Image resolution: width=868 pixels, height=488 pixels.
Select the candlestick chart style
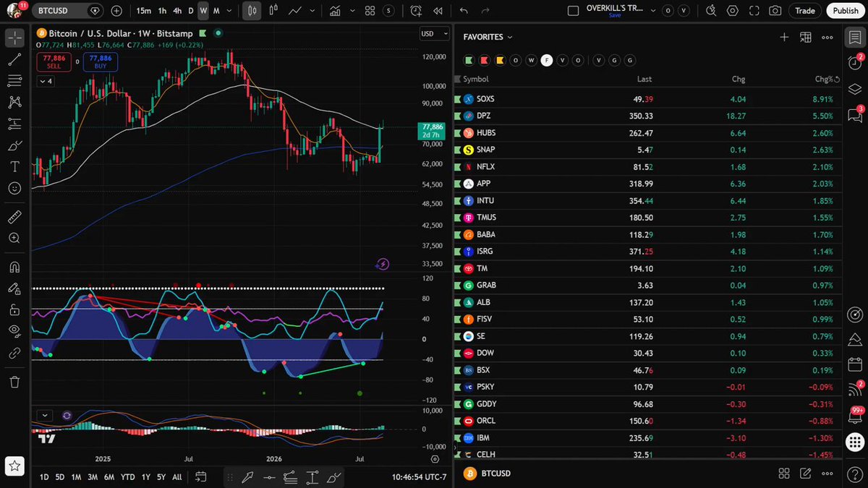252,11
